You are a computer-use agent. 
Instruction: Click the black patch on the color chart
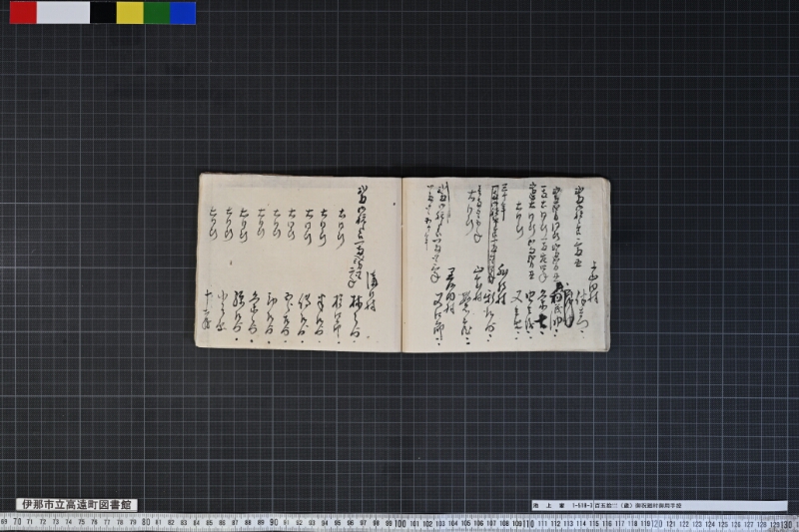click(x=103, y=13)
